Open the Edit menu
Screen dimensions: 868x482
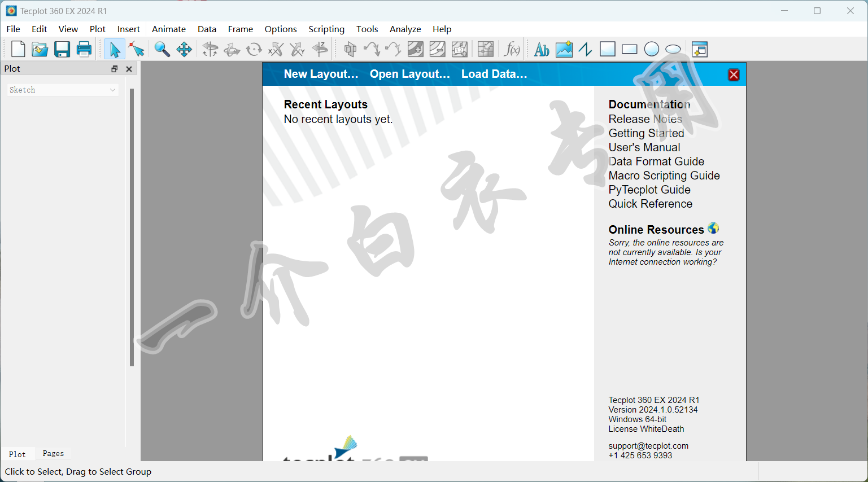(40, 29)
